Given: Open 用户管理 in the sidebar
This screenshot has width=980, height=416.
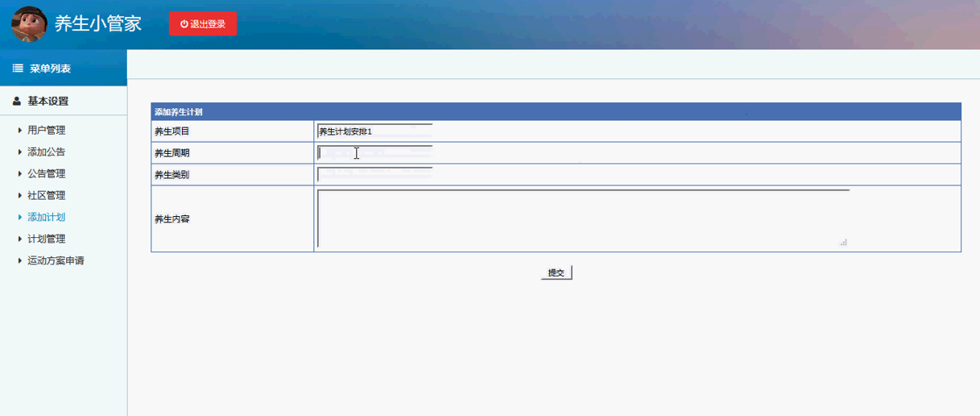Looking at the screenshot, I should [47, 130].
